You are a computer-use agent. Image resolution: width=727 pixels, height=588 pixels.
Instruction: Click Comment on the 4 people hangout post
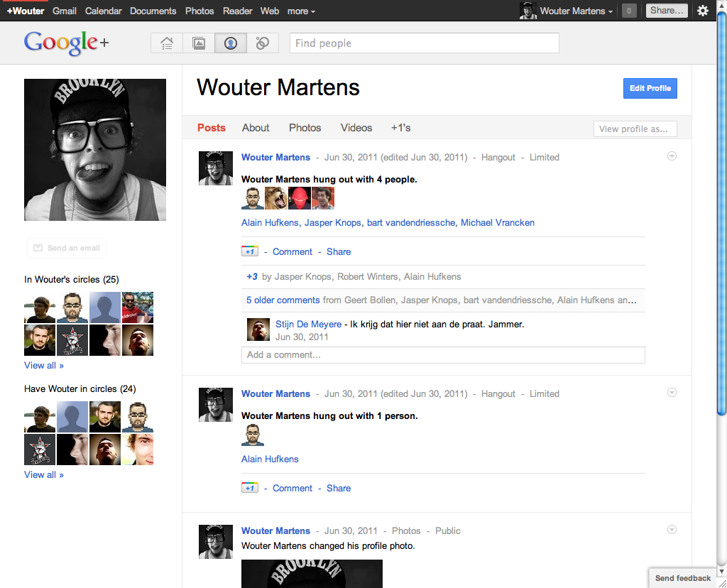(x=293, y=252)
